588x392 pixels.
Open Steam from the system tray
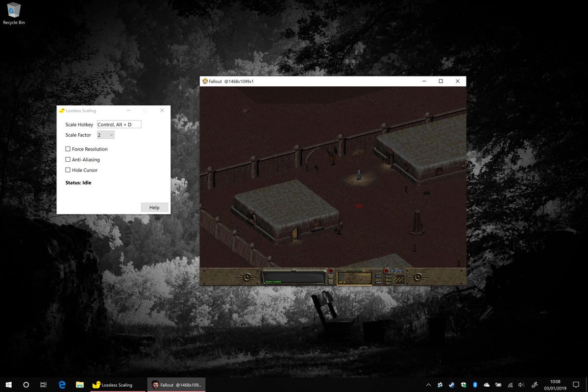[451, 385]
